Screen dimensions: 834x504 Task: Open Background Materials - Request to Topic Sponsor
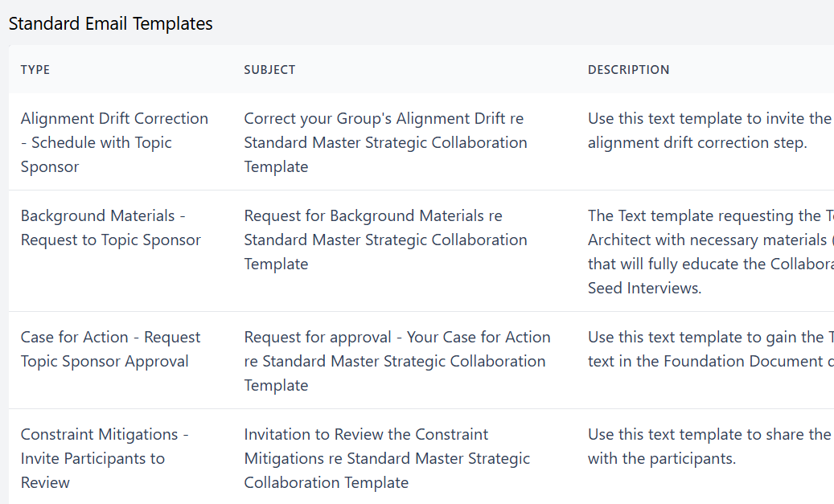[111, 227]
